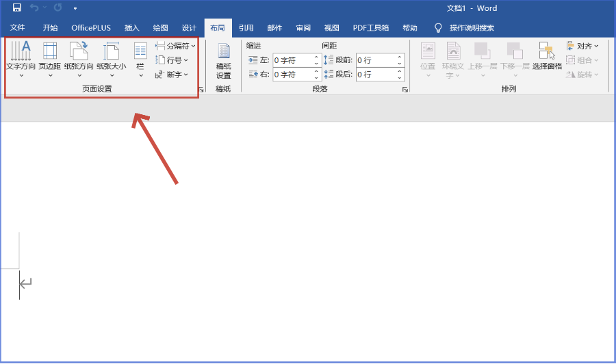This screenshot has width=616, height=364.
Task: Click the 段后 spacing icon
Action: click(x=329, y=74)
